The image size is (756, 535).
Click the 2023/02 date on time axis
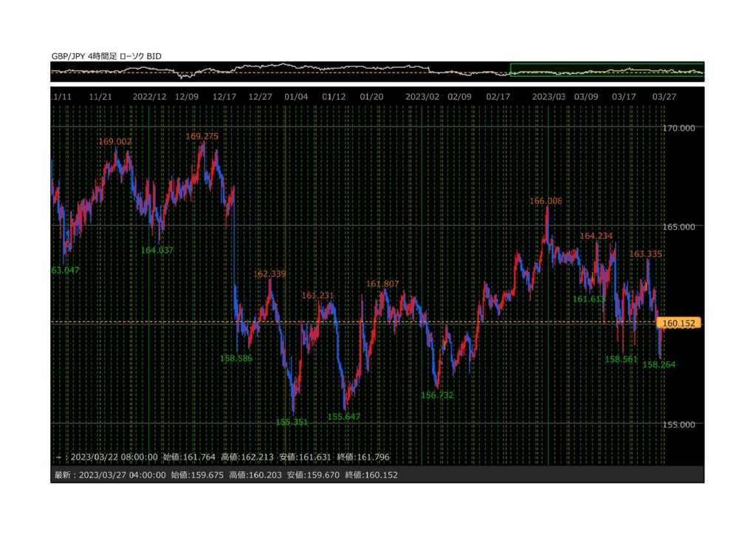(x=422, y=97)
